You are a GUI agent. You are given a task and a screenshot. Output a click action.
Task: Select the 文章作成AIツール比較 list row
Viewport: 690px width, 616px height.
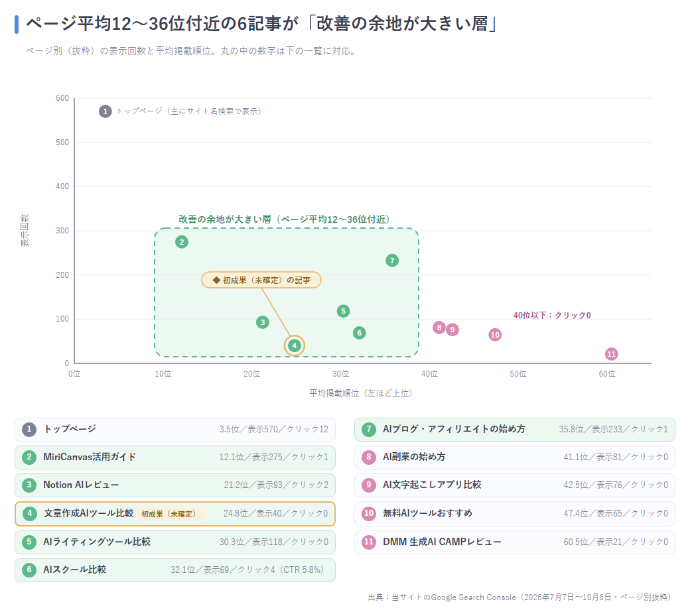[x=175, y=513]
